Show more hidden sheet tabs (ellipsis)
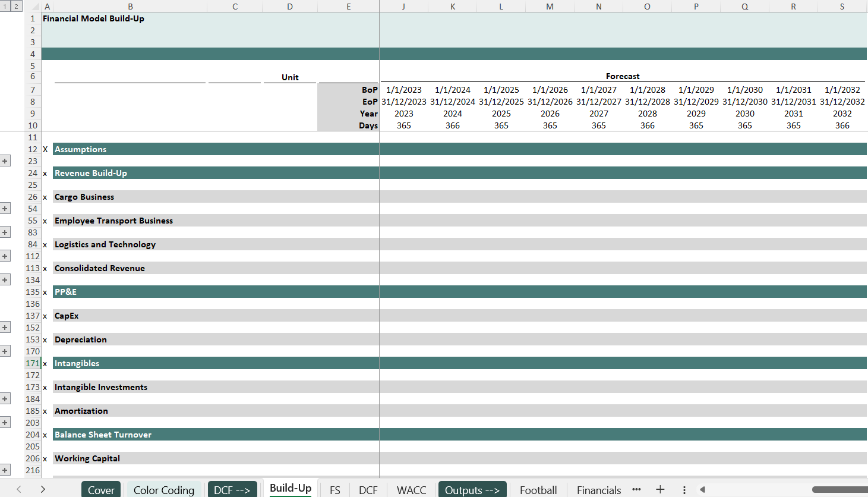Viewport: 868px width, 497px height. click(x=636, y=489)
